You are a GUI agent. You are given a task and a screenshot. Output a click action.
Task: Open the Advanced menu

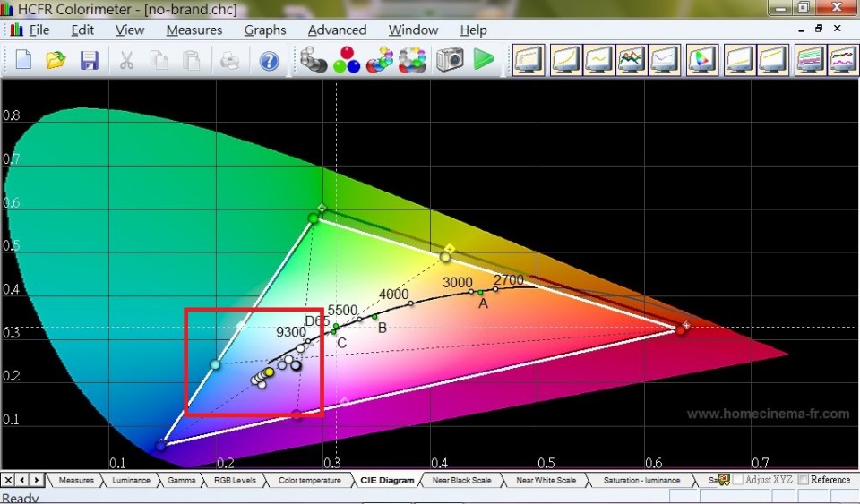pyautogui.click(x=337, y=30)
